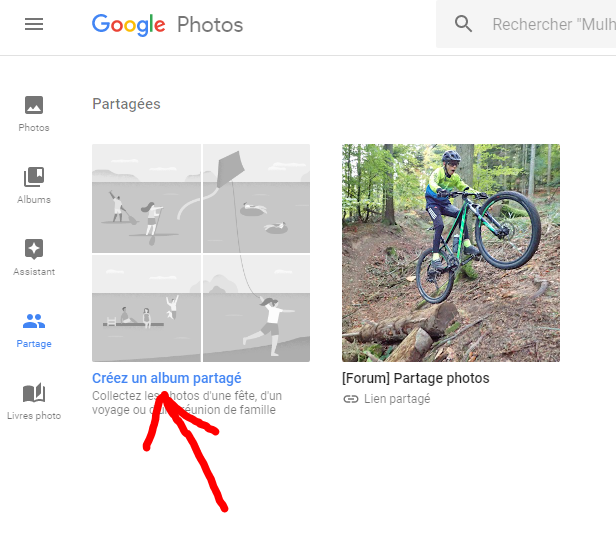Click the 'Partagées' section heading

(x=126, y=104)
